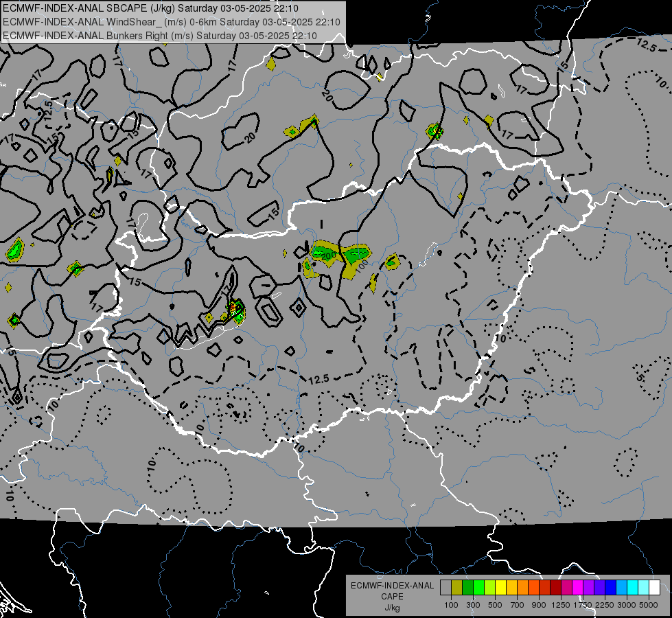
Task: Click the pure blue legend swatch
Action: (x=611, y=588)
